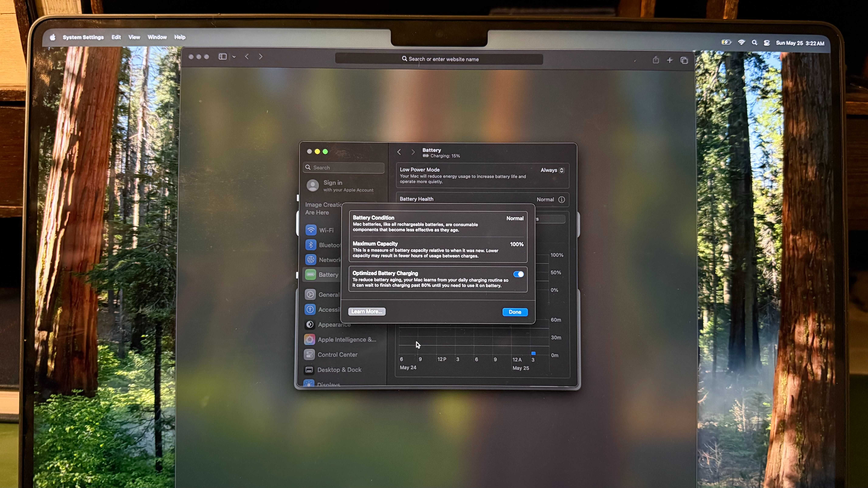Open the Window menu
Viewport: 868px width, 488px height.
157,37
